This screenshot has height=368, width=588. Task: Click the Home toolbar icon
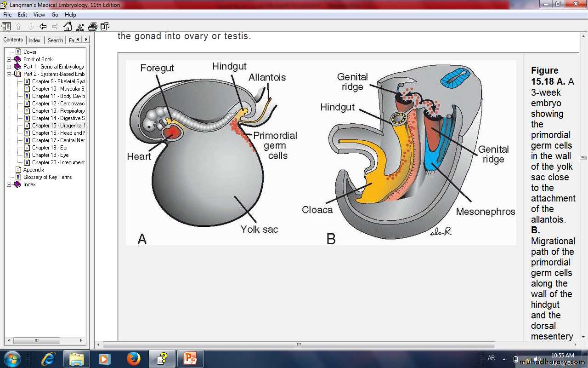[68, 26]
